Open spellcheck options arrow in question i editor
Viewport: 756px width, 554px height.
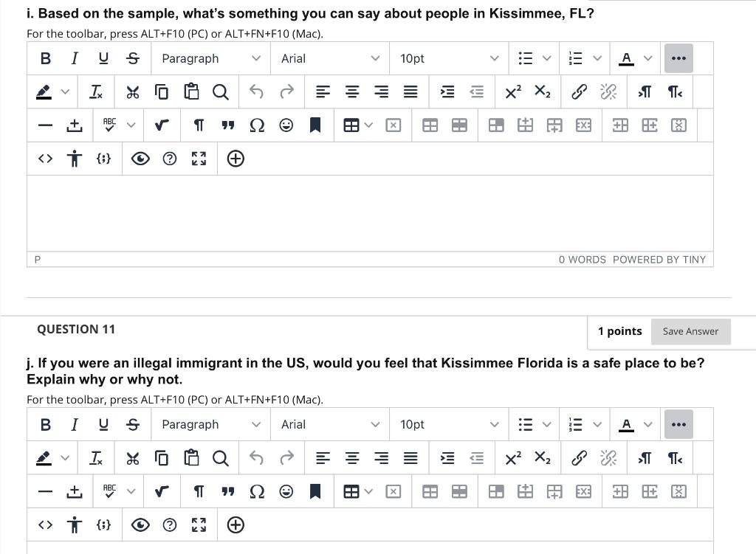click(131, 125)
